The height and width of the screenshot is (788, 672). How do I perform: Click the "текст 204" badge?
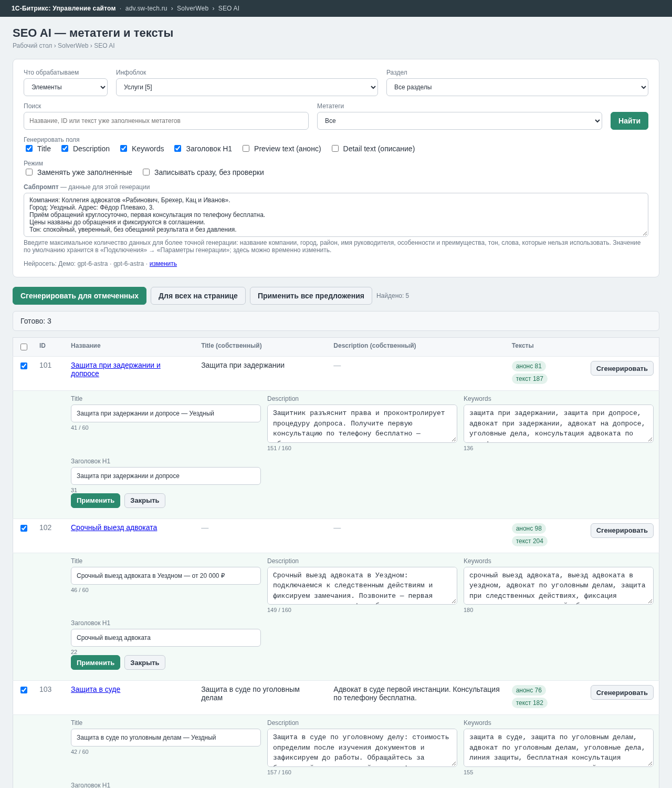pos(530,541)
